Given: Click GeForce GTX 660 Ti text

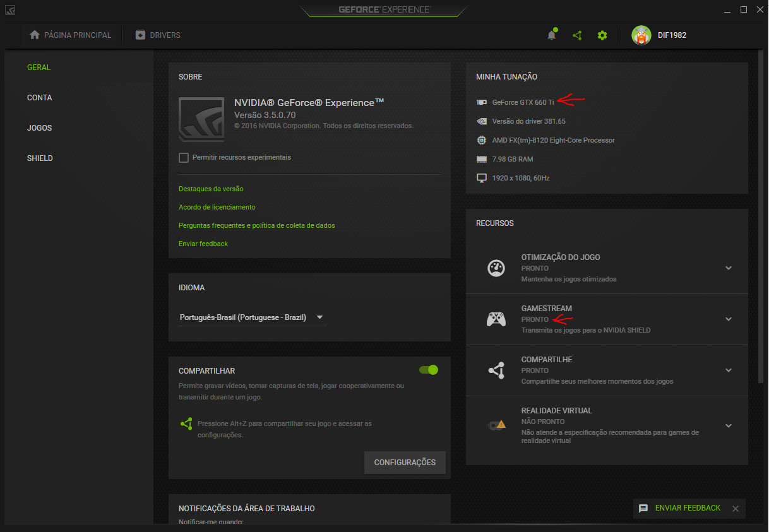Looking at the screenshot, I should (523, 102).
